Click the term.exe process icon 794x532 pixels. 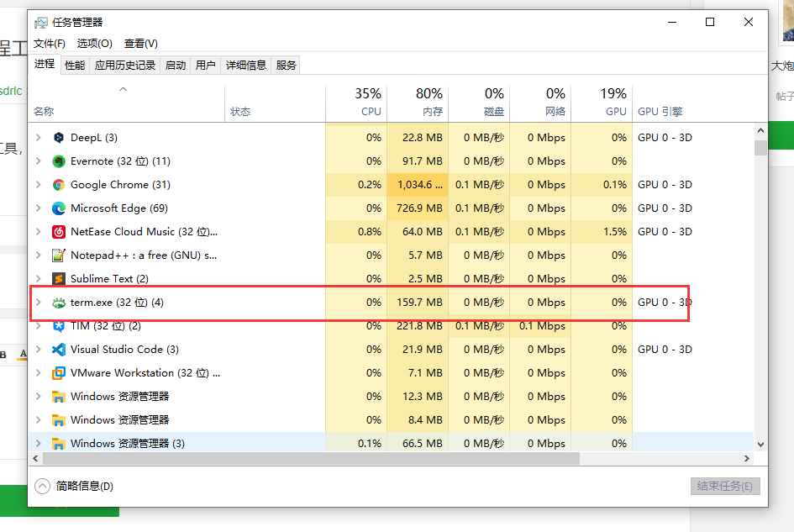(x=59, y=303)
